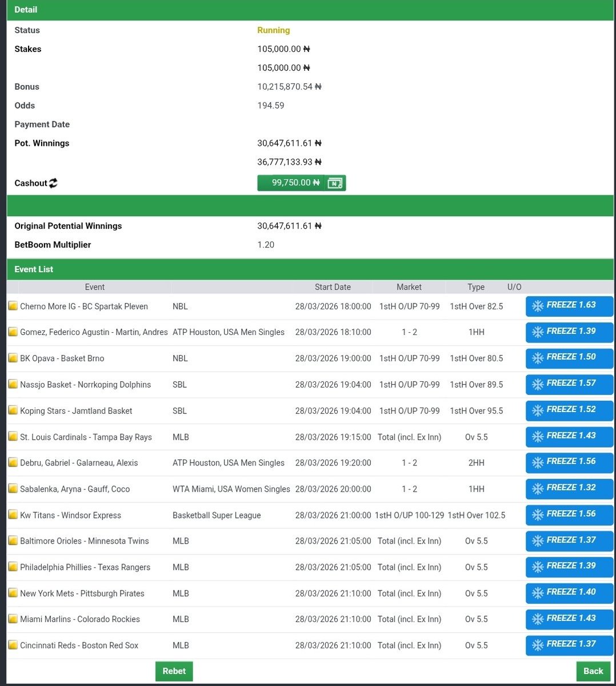Freeze BK Opava - Basket Brno at 1.50

[569, 358]
